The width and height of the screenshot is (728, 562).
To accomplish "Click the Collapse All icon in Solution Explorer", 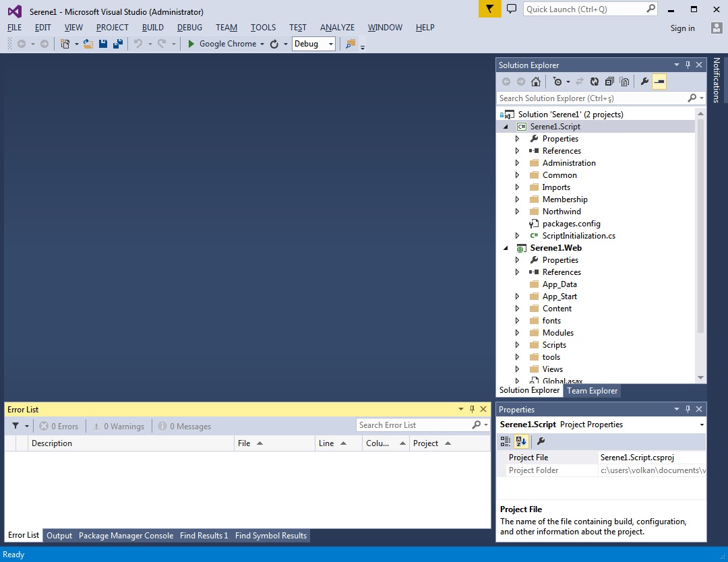I will (x=609, y=82).
